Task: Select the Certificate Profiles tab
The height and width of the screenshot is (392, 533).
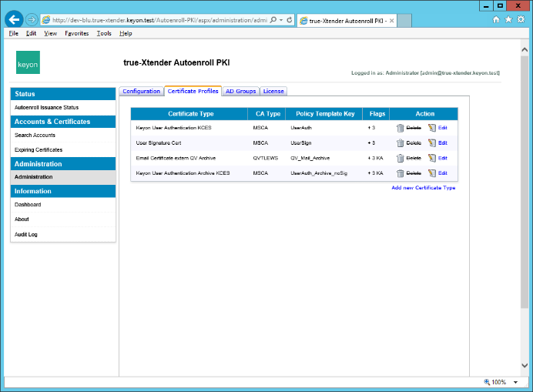Action: (193, 91)
